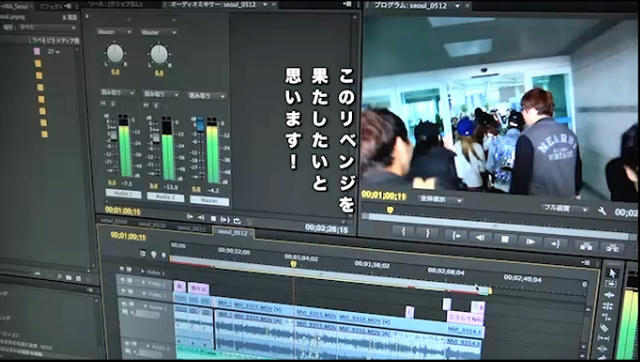Click the Audio 2 track name field in mixer
640x362 pixels.
tap(165, 198)
